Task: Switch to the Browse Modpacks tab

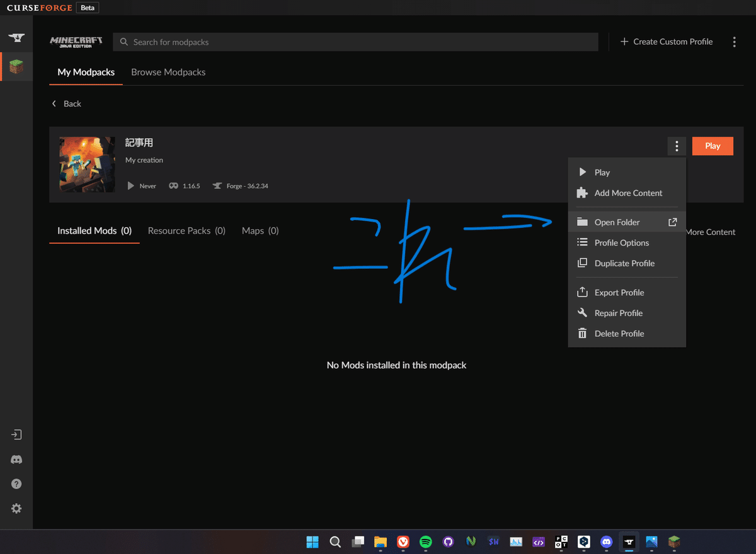Action: [168, 72]
